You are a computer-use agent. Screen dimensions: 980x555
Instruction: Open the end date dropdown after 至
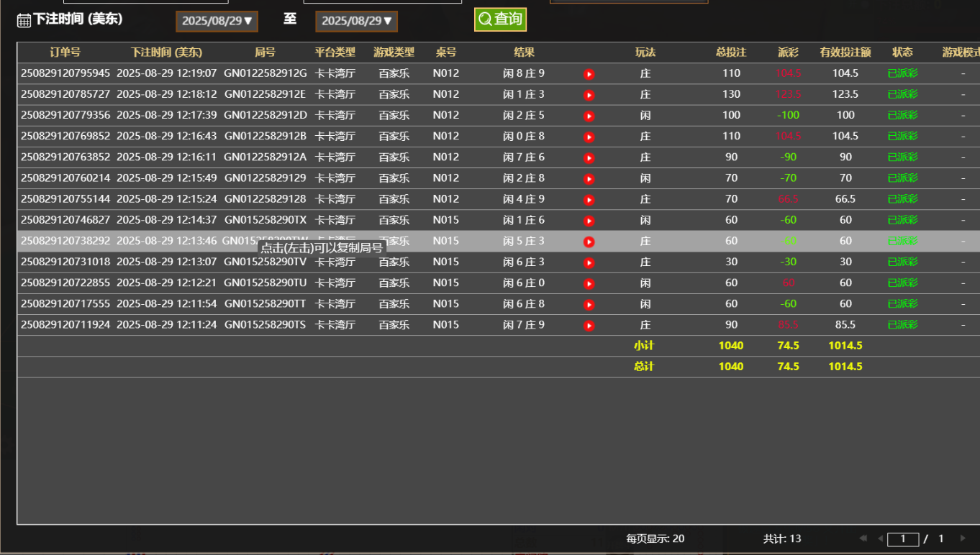click(x=356, y=21)
